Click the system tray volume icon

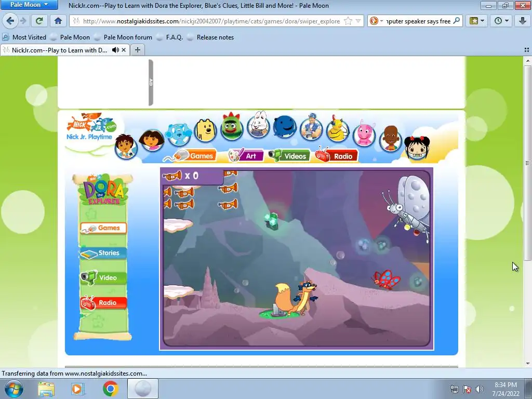pyautogui.click(x=480, y=389)
